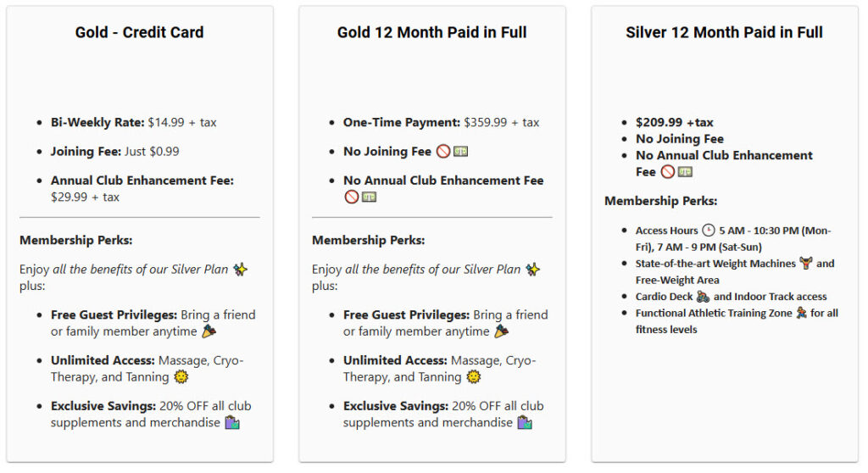
Task: Select the "Gold - Credit Card" plan title
Action: point(140,33)
